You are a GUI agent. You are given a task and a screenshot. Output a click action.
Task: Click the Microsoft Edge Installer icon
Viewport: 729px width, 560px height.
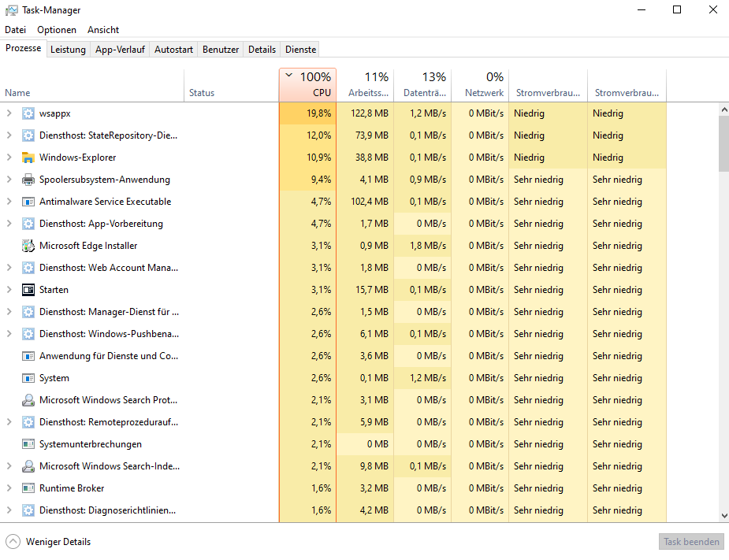pos(28,246)
